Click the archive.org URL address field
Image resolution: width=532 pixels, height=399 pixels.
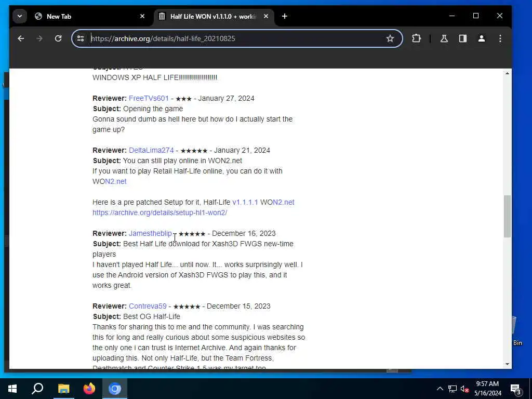[x=236, y=38]
